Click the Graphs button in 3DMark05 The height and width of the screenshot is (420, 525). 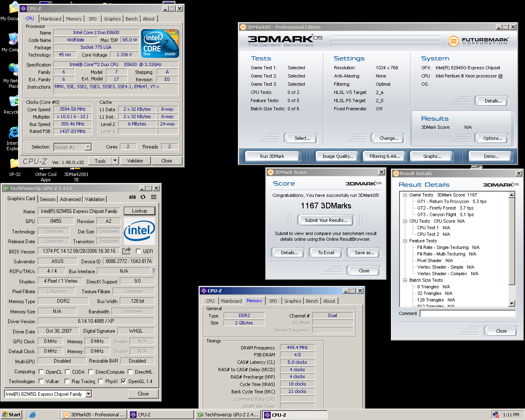tap(432, 156)
